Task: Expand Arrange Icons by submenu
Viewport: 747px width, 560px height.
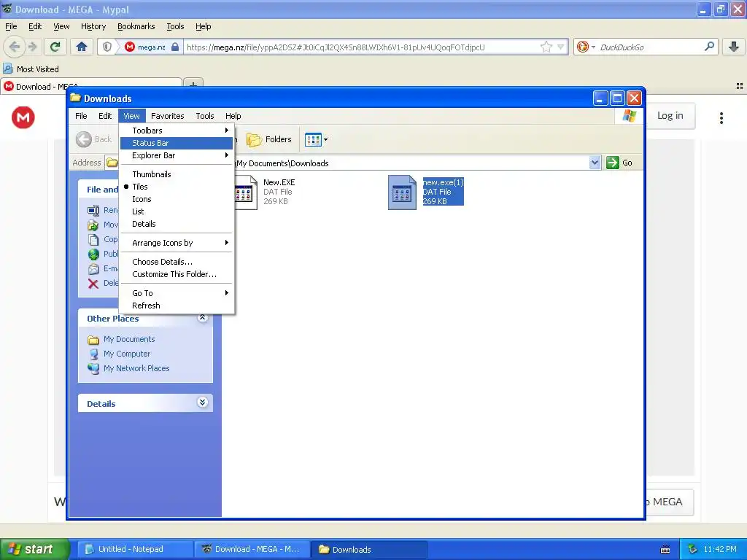Action: (177, 243)
